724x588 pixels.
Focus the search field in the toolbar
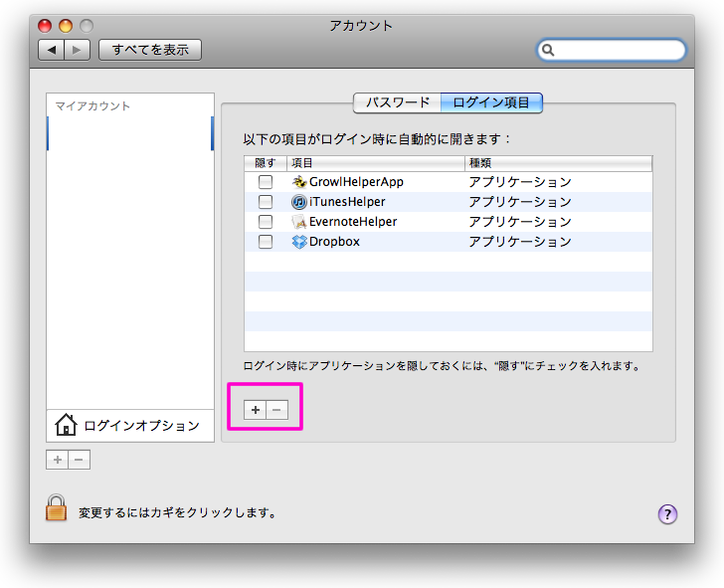pyautogui.click(x=611, y=50)
